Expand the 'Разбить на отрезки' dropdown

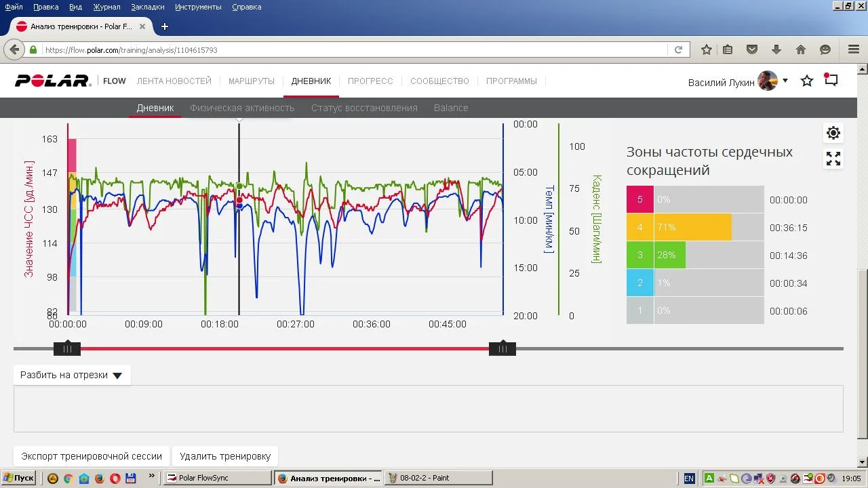71,375
